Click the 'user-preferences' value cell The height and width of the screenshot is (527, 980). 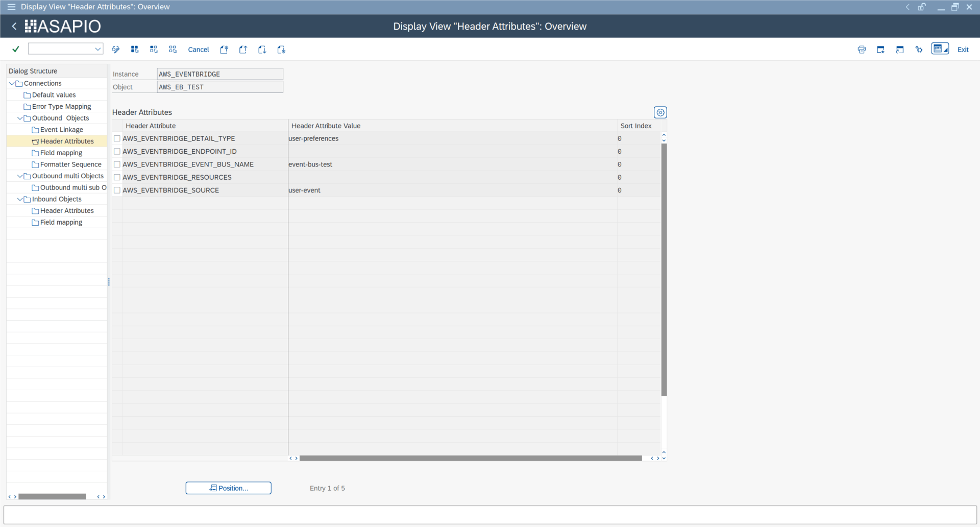click(x=452, y=138)
